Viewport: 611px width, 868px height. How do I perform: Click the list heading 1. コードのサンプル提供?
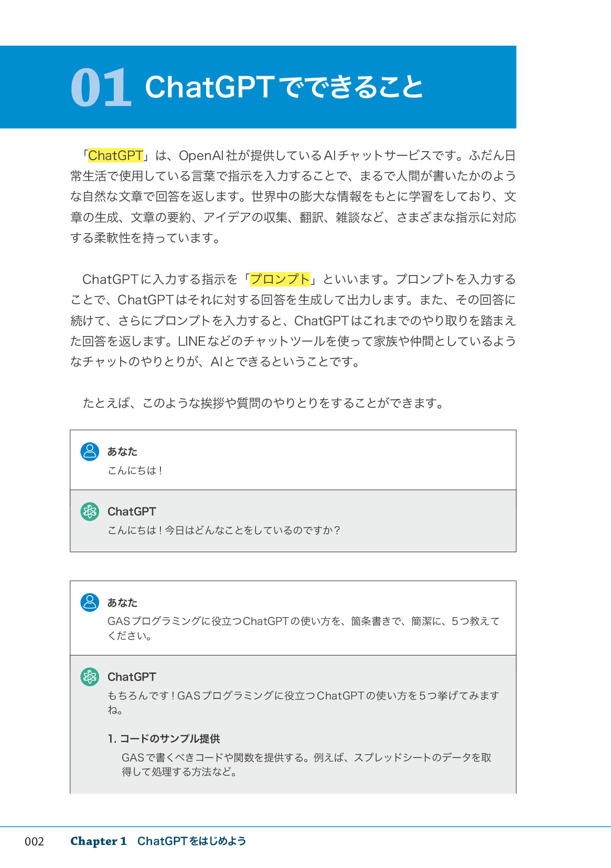(164, 739)
